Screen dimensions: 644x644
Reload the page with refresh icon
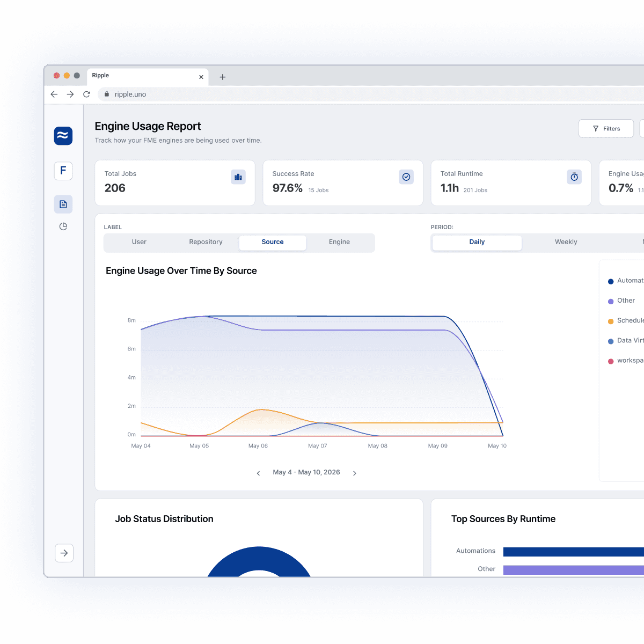coord(86,94)
